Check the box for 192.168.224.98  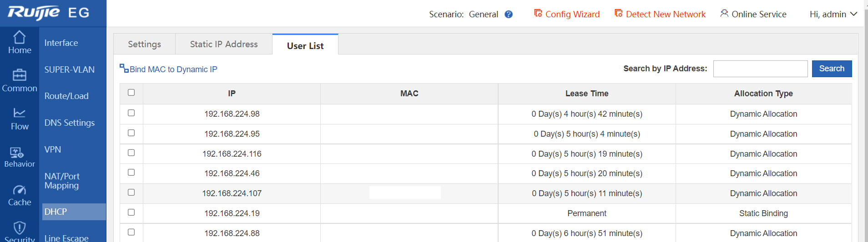131,113
